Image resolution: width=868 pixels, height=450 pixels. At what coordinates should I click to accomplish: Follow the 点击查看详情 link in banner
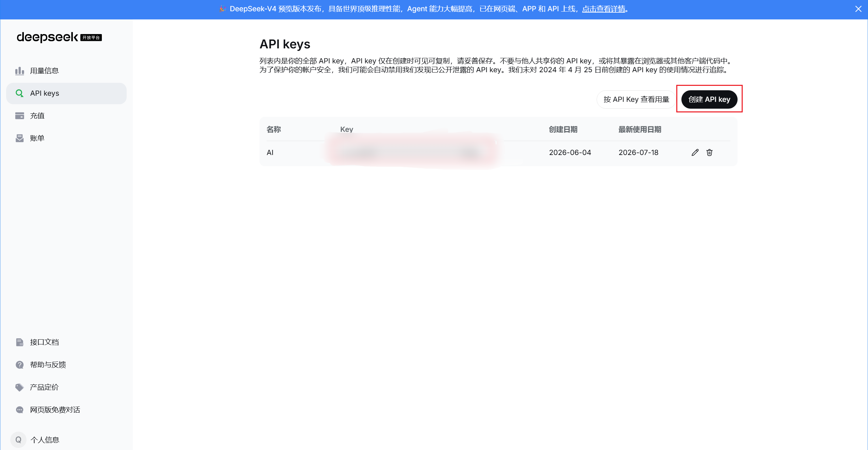coord(603,9)
